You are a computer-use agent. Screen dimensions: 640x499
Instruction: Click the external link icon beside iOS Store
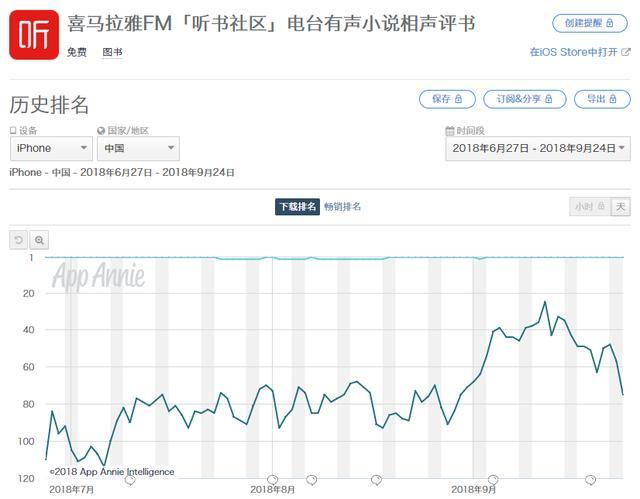click(x=625, y=52)
